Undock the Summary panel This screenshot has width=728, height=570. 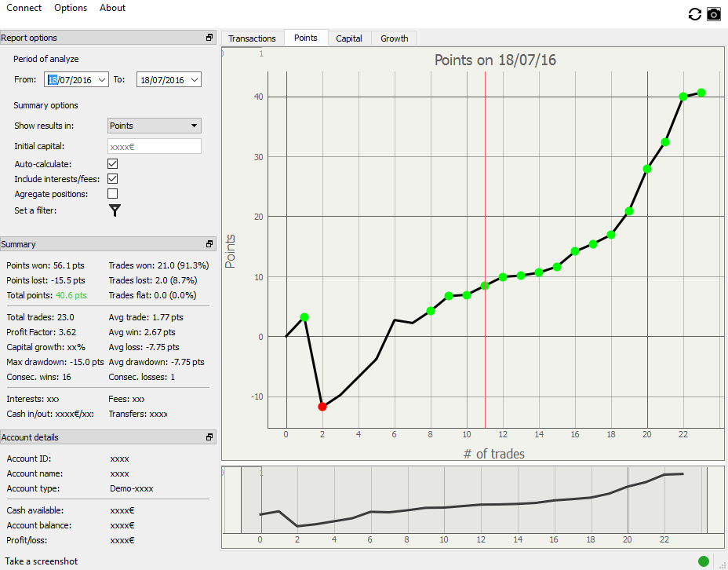click(209, 244)
